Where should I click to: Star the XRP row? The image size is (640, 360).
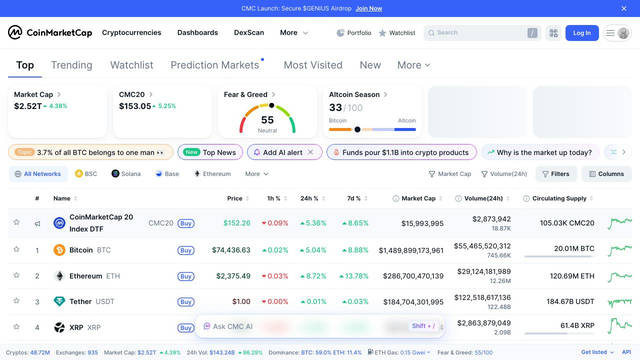(x=16, y=327)
